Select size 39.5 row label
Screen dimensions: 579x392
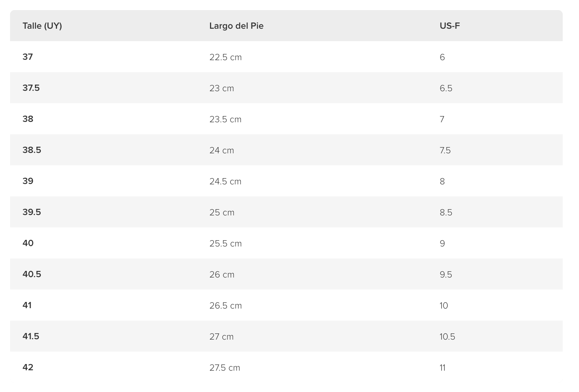tap(32, 212)
